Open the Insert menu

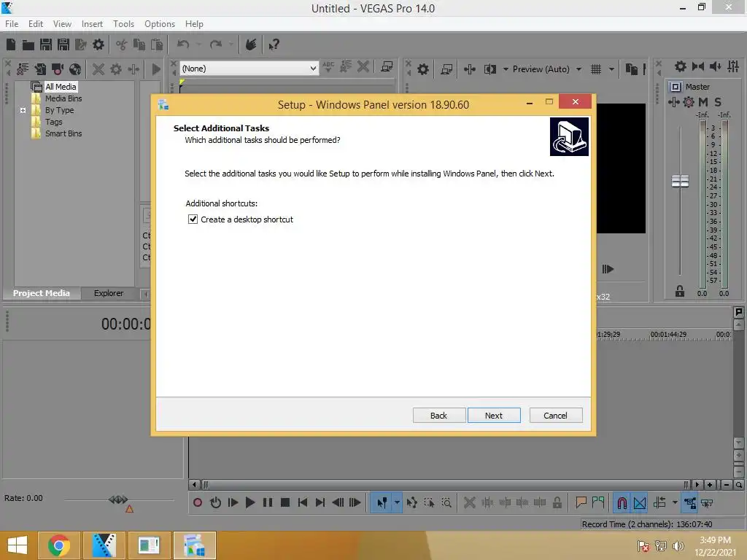[92, 24]
